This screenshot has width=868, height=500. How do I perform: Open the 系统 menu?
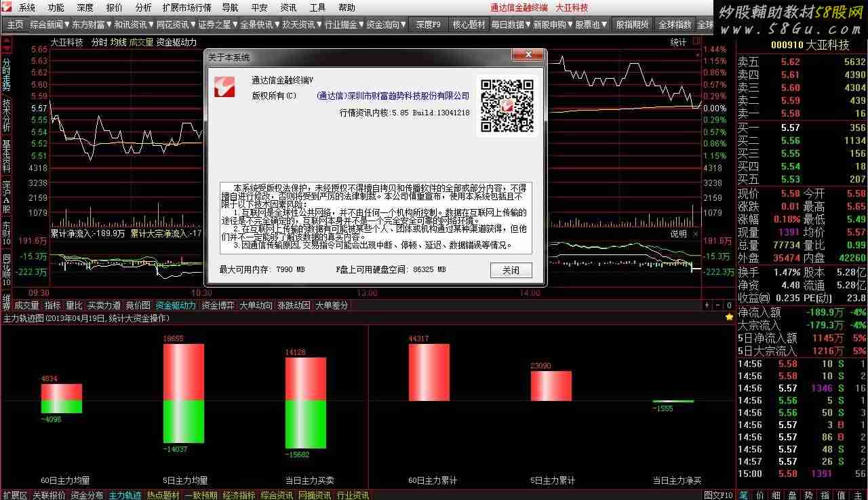point(27,7)
